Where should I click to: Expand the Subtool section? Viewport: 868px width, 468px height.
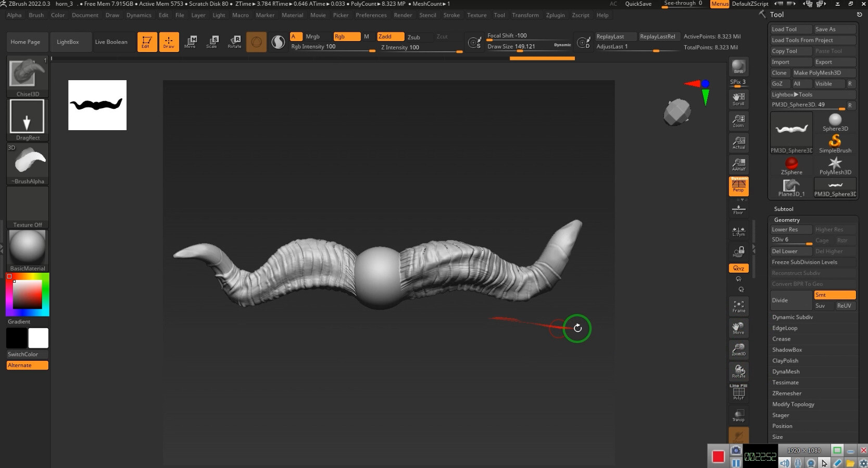coord(784,209)
